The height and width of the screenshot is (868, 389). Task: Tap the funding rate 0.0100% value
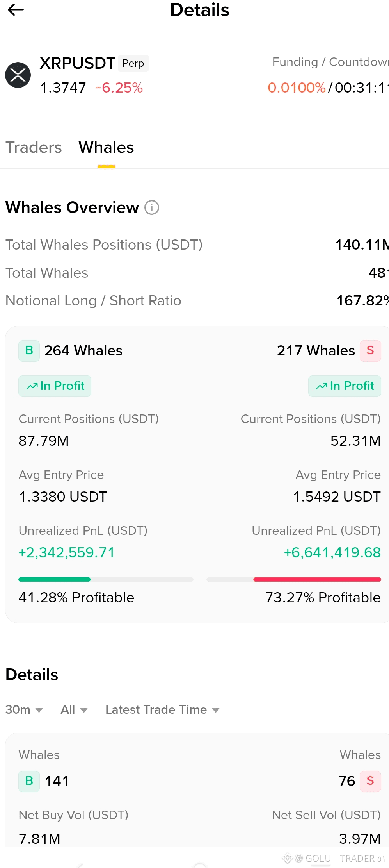click(x=297, y=88)
